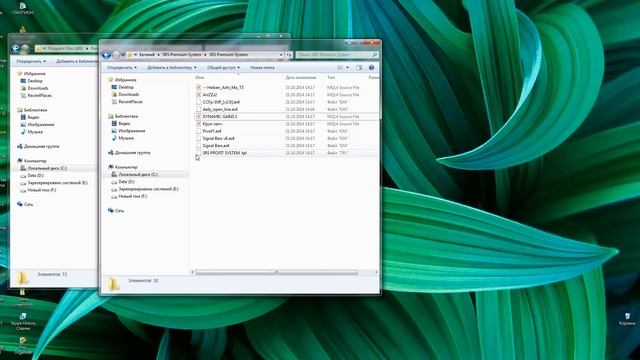Select the daily_open_line.ex4 file
This screenshot has height=360, width=640.
[x=220, y=109]
